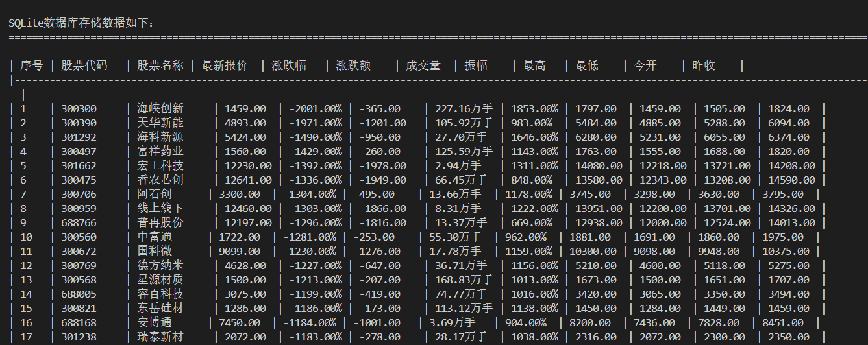The image size is (868, 345).
Task: Select stock code 300672
Action: coord(79,251)
